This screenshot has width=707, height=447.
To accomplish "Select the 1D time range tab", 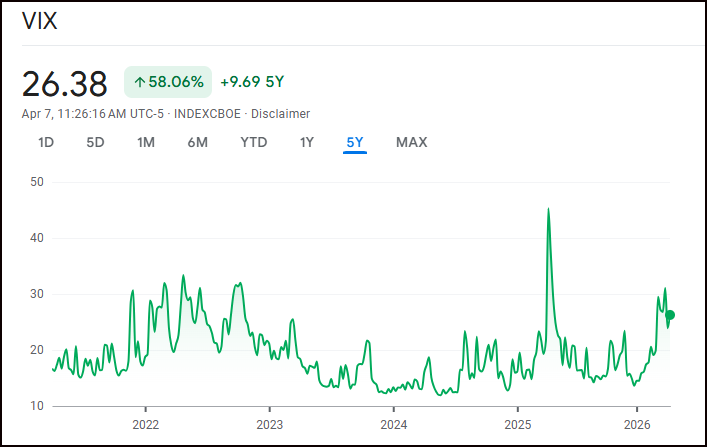I will (x=46, y=142).
